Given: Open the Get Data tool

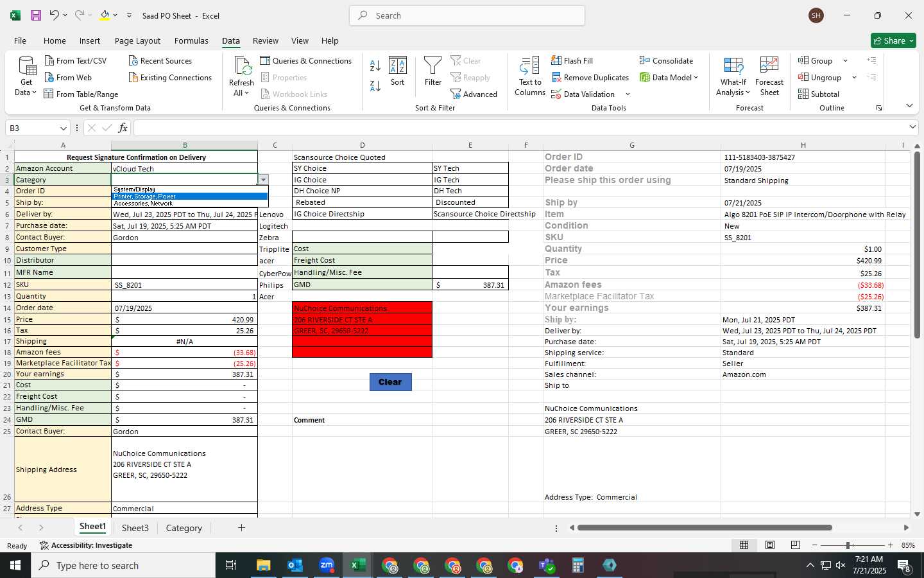Looking at the screenshot, I should point(26,76).
